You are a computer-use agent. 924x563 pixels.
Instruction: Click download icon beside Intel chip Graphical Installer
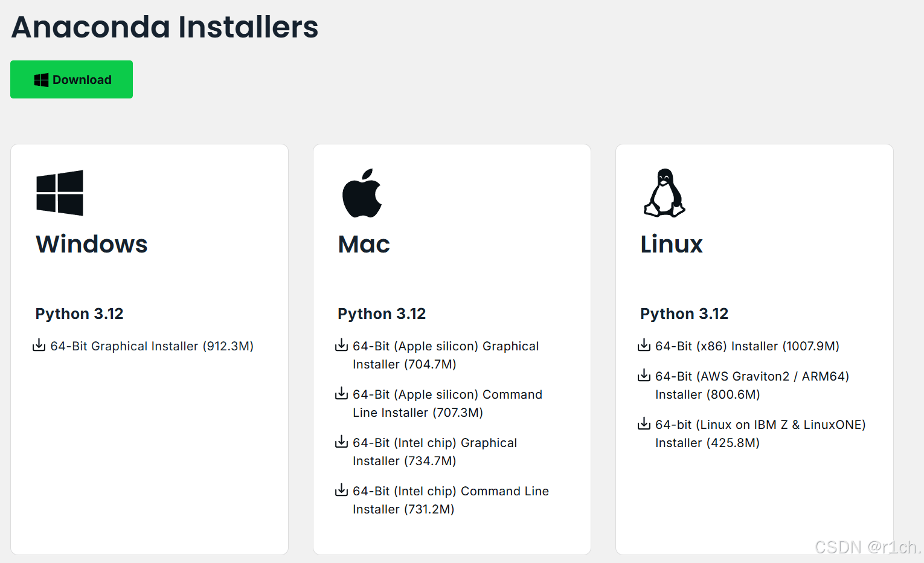(x=341, y=442)
